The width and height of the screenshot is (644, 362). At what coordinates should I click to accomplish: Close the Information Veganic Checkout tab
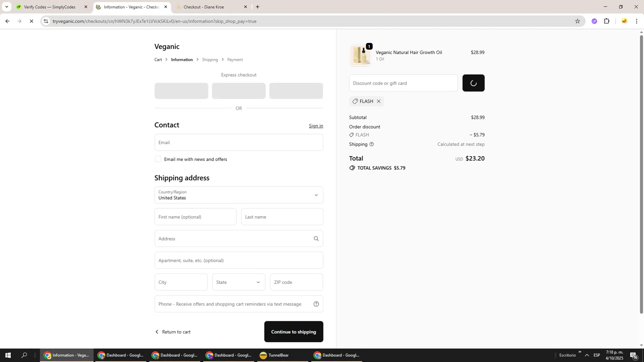(x=166, y=7)
